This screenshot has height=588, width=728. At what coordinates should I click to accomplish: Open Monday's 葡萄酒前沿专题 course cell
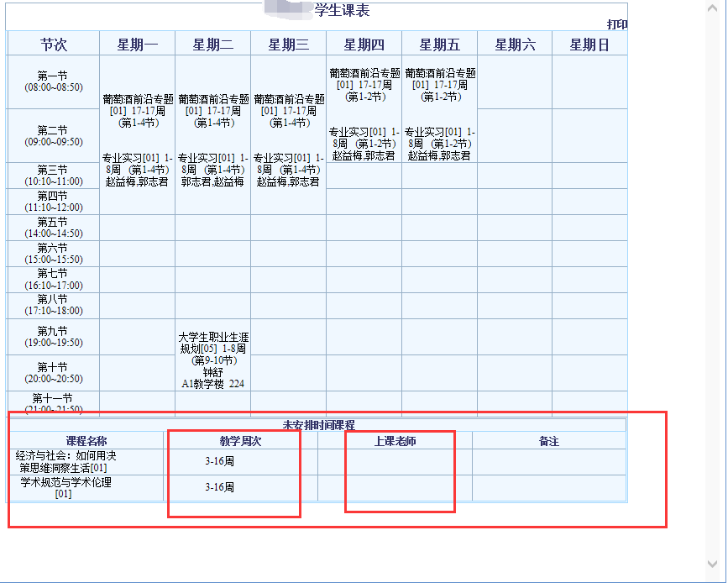(137, 111)
